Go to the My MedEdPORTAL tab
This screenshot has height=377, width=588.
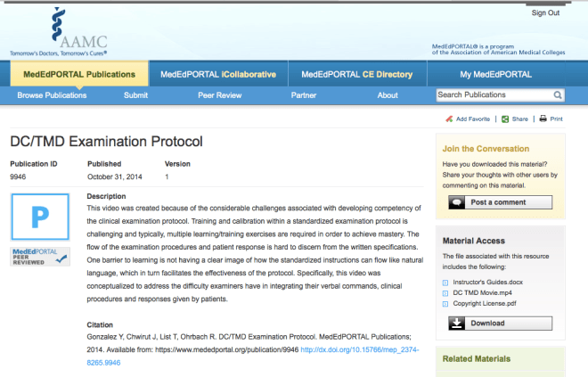pyautogui.click(x=495, y=74)
